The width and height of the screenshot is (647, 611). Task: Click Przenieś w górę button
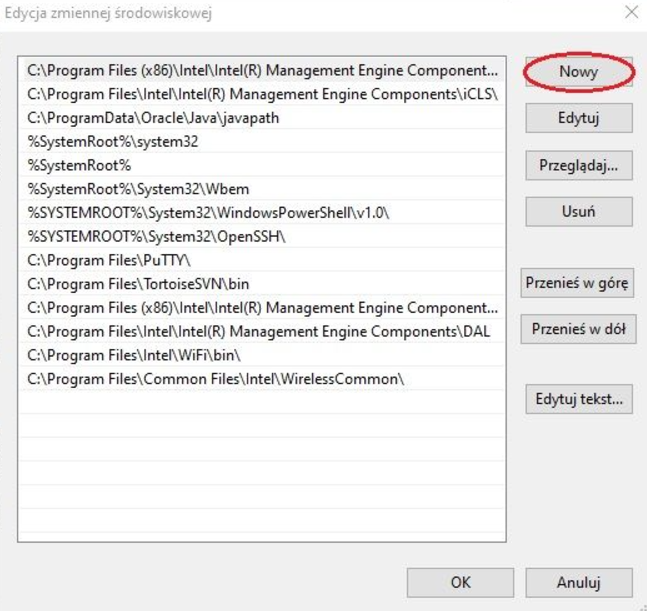pyautogui.click(x=578, y=283)
